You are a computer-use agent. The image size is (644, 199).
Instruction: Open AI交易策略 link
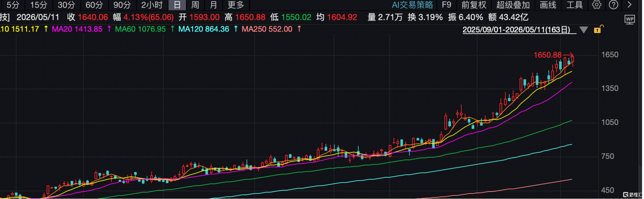click(x=412, y=5)
